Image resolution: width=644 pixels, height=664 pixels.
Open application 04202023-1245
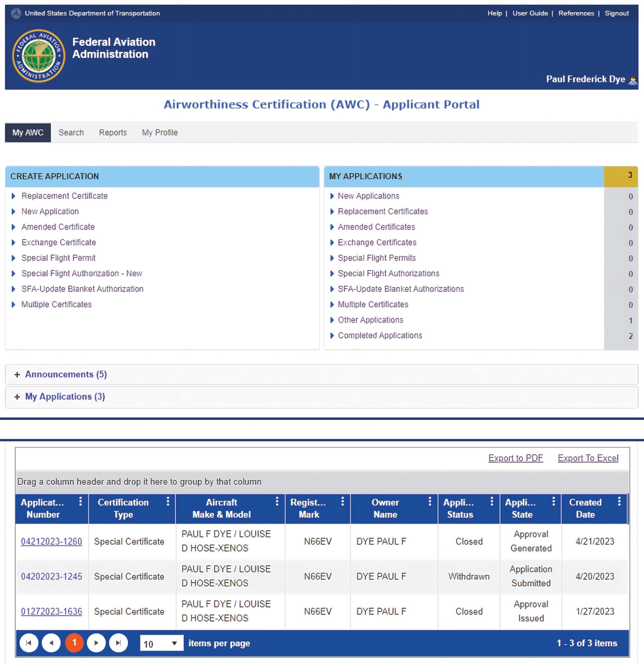click(51, 577)
